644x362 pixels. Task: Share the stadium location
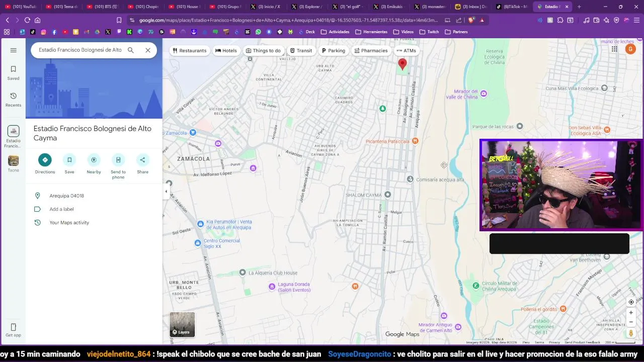click(x=142, y=164)
